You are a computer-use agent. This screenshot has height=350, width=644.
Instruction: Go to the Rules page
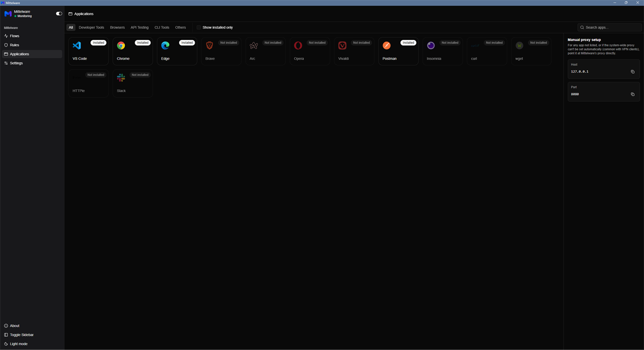[x=32, y=45]
